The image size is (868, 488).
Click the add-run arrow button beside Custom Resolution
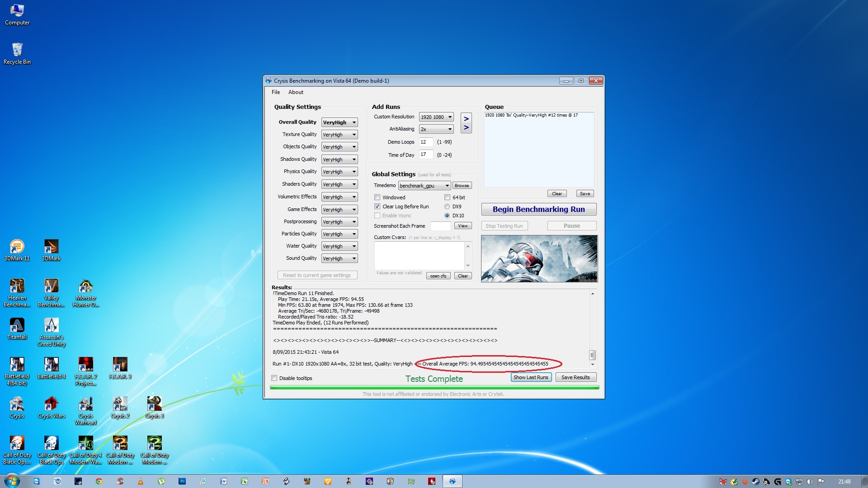click(466, 123)
